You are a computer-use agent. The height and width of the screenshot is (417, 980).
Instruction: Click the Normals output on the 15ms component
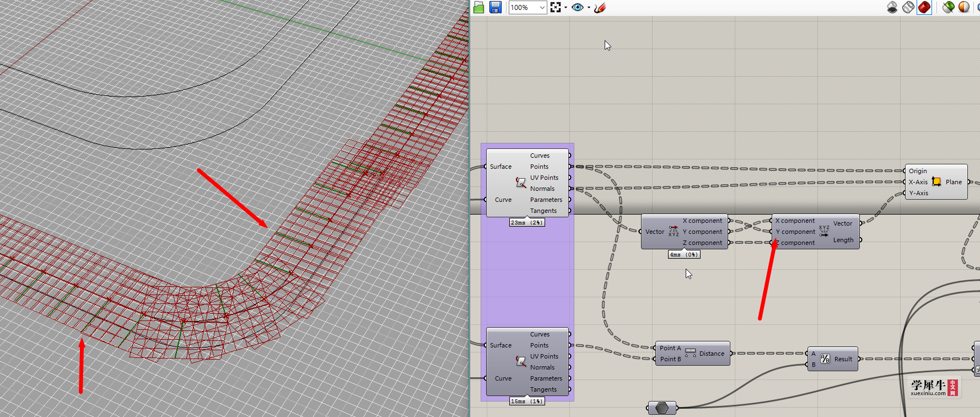(x=542, y=367)
